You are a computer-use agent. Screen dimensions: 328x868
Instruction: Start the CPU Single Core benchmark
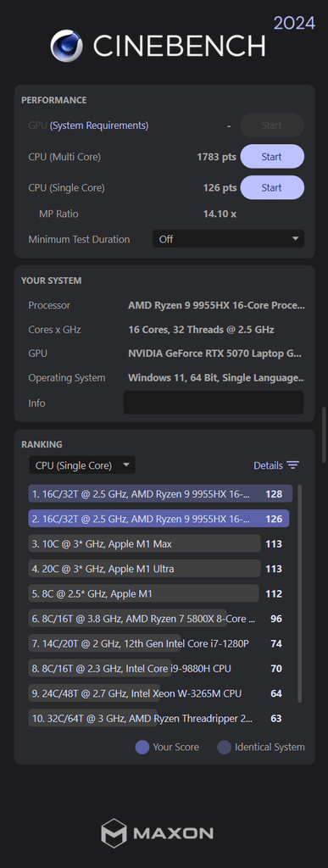point(271,187)
